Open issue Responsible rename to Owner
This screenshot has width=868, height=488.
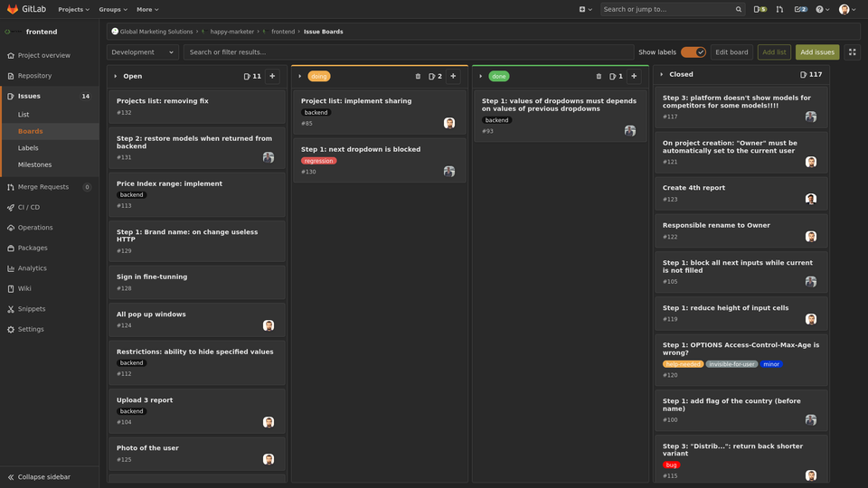[x=716, y=225]
